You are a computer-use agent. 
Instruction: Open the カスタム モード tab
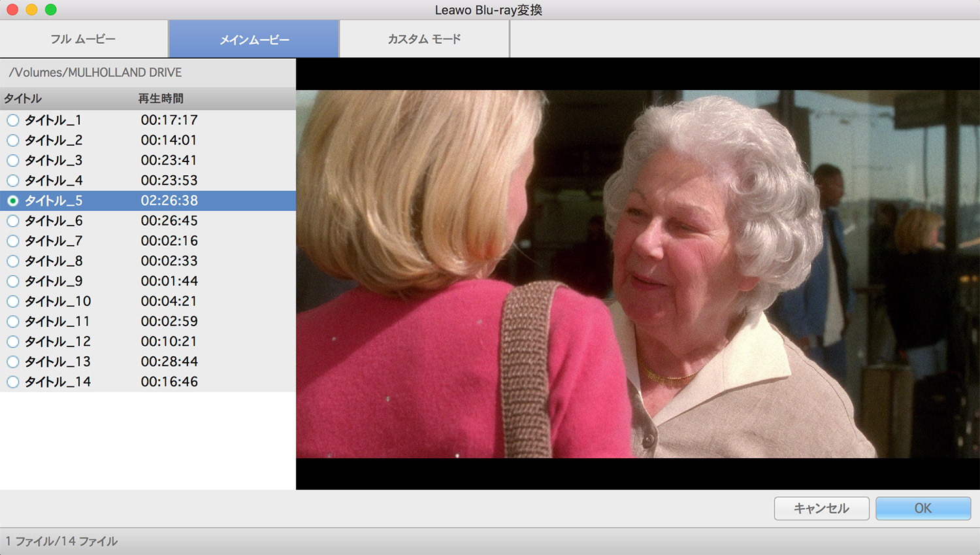pyautogui.click(x=424, y=39)
